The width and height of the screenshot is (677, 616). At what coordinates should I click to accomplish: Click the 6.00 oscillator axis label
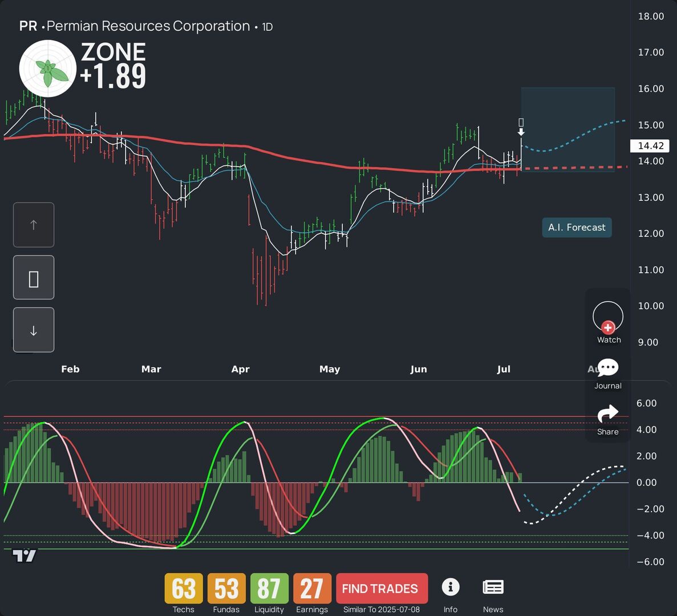[646, 403]
